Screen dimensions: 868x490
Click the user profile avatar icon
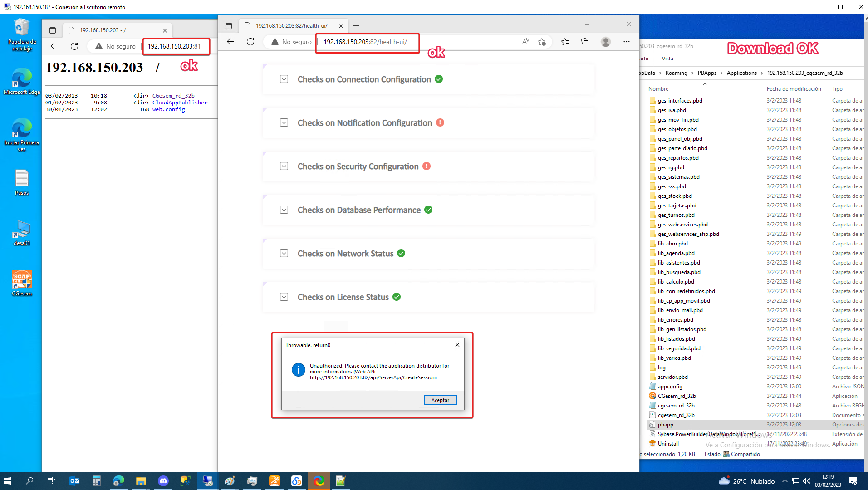[x=605, y=42]
